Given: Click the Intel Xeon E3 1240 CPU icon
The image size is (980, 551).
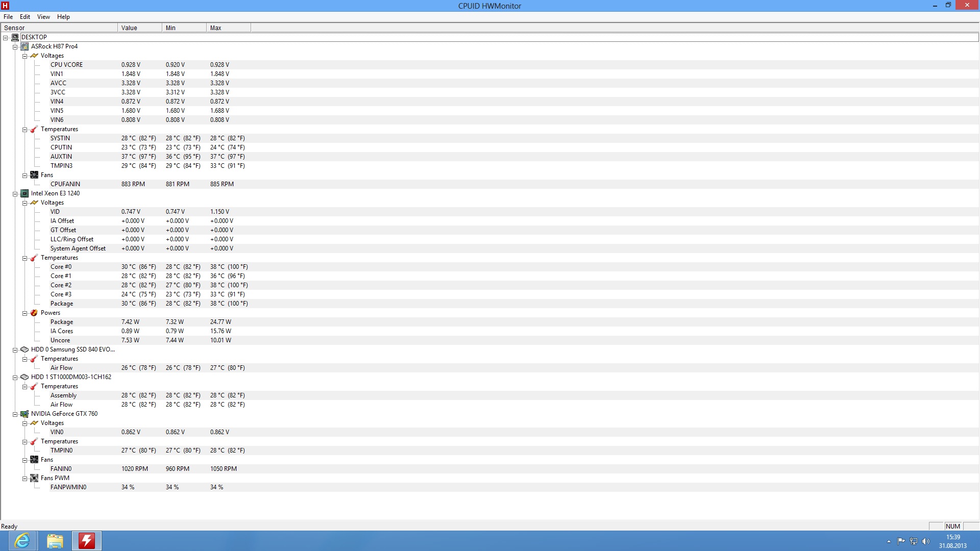Looking at the screenshot, I should 24,193.
